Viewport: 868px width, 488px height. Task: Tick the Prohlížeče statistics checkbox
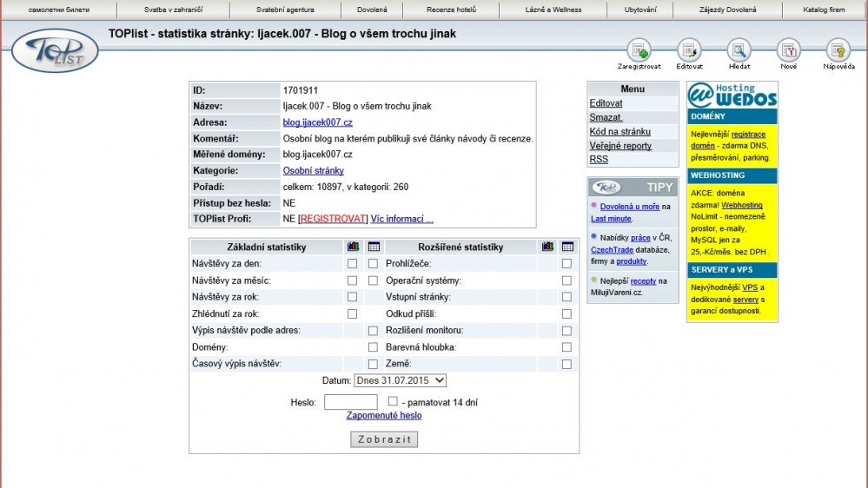click(x=567, y=264)
